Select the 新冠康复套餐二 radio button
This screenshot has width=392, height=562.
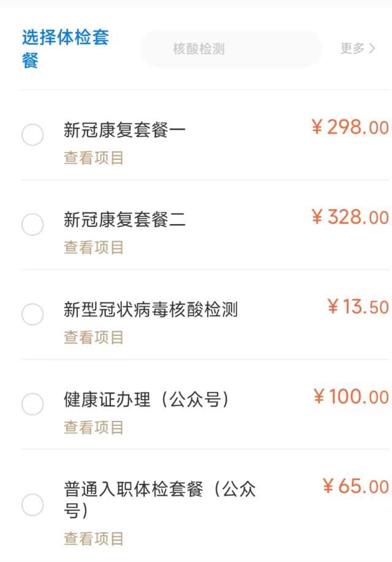[32, 224]
